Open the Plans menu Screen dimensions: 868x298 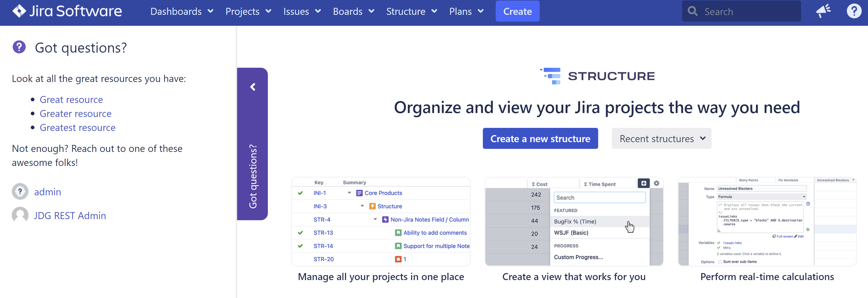pyautogui.click(x=466, y=11)
